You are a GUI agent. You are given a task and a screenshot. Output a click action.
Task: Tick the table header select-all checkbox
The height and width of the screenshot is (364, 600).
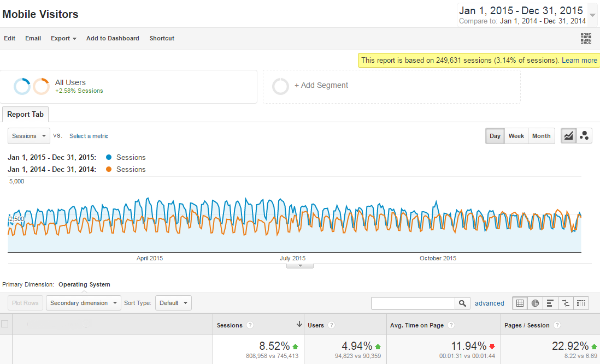[x=5, y=324]
